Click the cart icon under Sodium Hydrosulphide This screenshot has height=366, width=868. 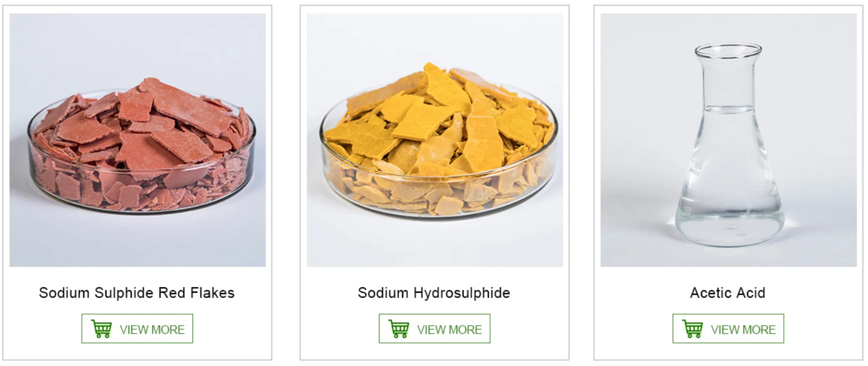click(x=399, y=329)
